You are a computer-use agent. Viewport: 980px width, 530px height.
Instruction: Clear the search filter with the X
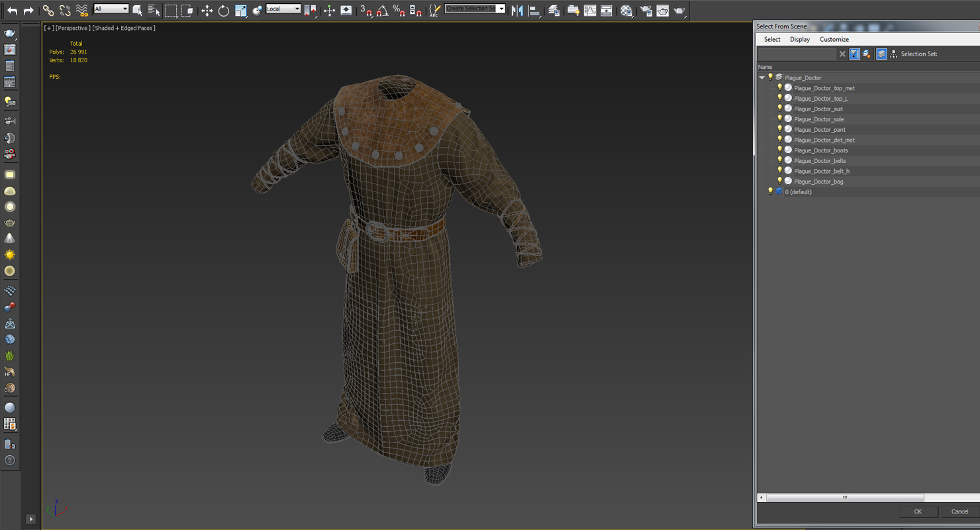coord(842,54)
